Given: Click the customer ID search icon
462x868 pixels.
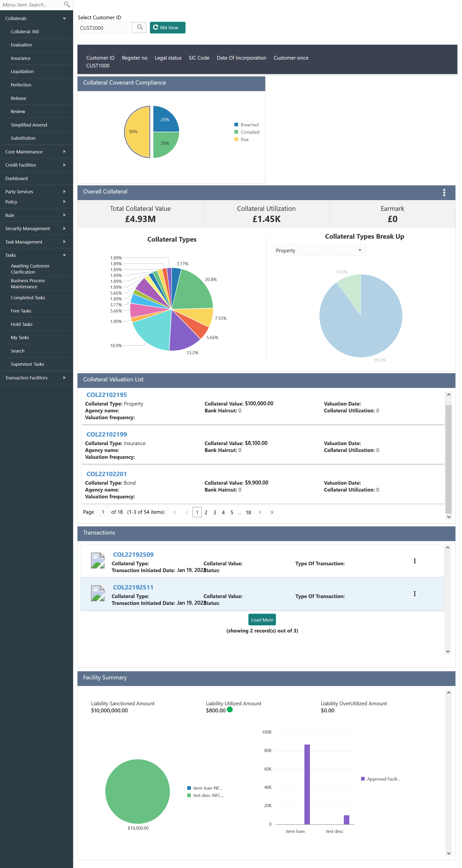Looking at the screenshot, I should click(x=139, y=27).
